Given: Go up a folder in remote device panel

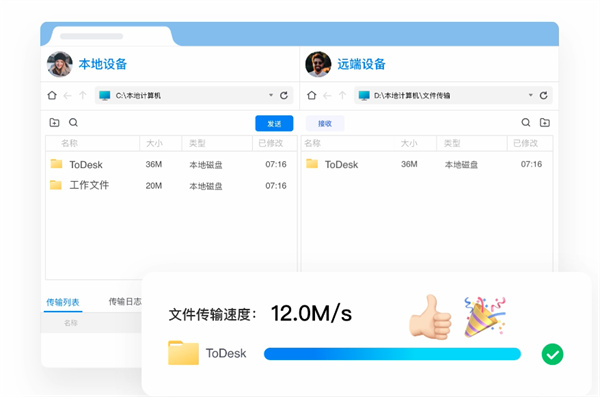Looking at the screenshot, I should coord(342,95).
